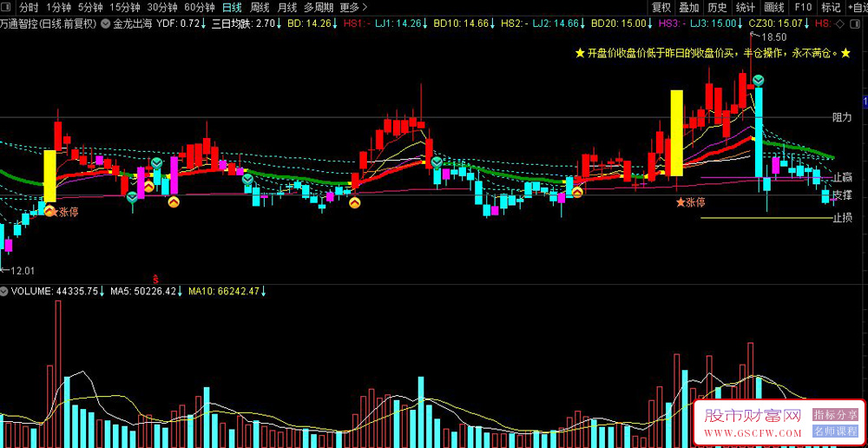The height and width of the screenshot is (448, 868).
Task: Switch to 分时 intraday view
Action: 29,7
